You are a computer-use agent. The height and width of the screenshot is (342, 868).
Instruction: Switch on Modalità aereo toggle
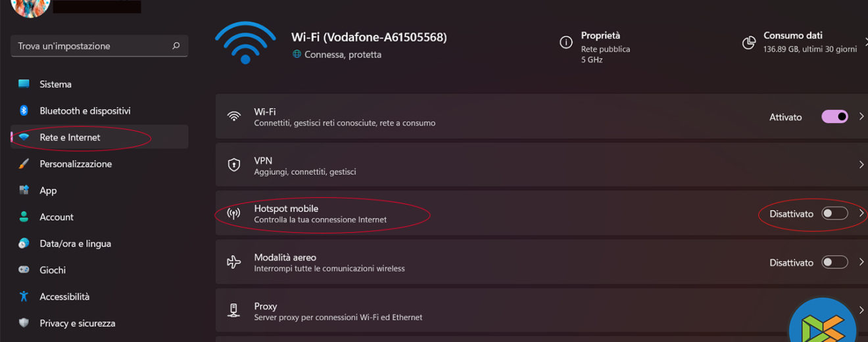834,262
